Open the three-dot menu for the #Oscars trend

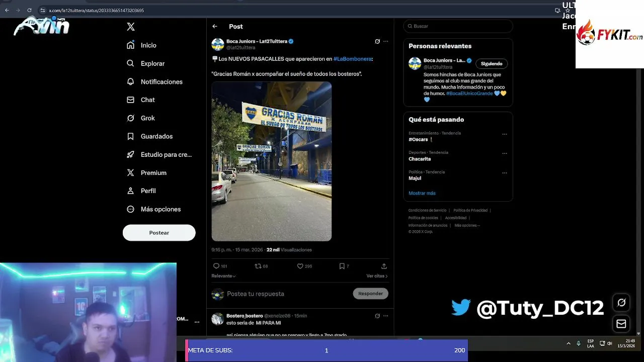pyautogui.click(x=505, y=134)
